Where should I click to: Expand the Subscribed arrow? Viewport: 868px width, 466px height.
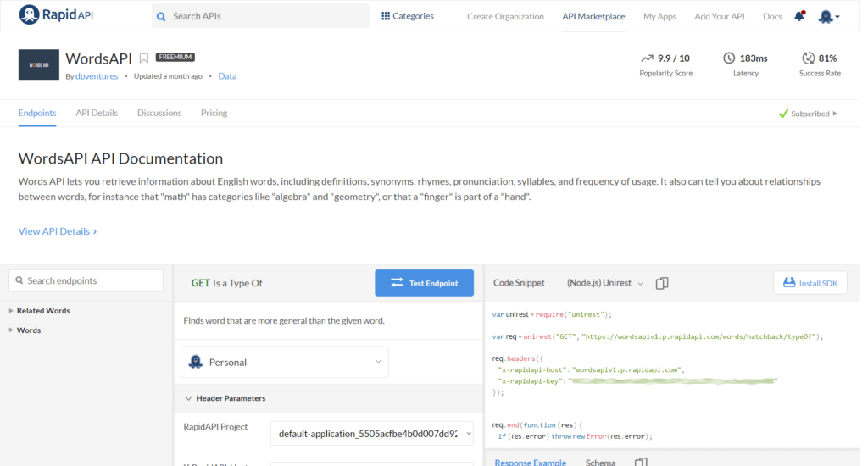(x=835, y=114)
